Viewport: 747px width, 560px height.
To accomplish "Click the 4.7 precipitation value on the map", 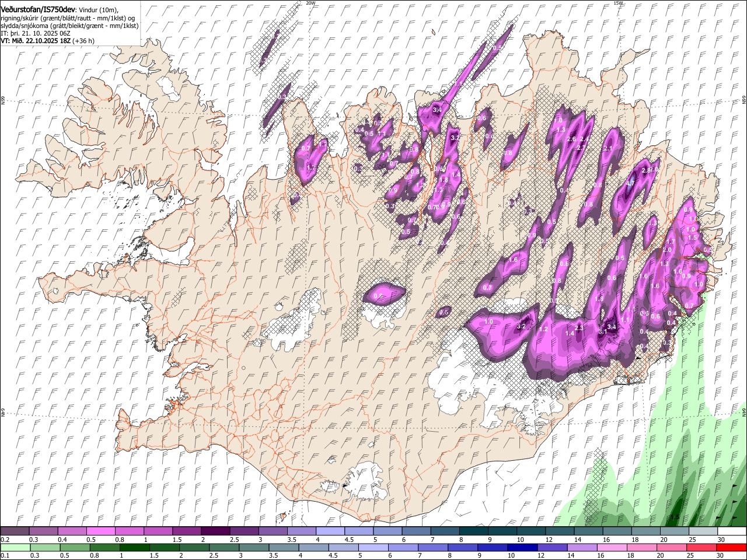I will point(630,183).
